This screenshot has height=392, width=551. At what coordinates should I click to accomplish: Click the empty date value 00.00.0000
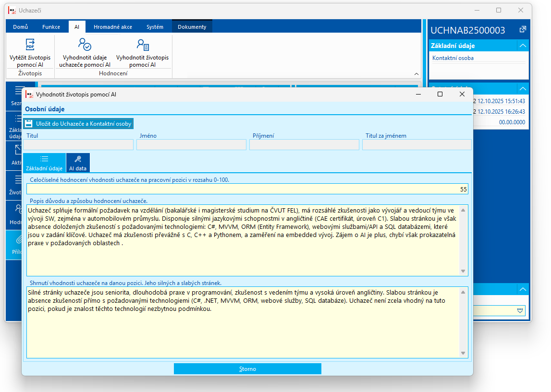pos(512,122)
